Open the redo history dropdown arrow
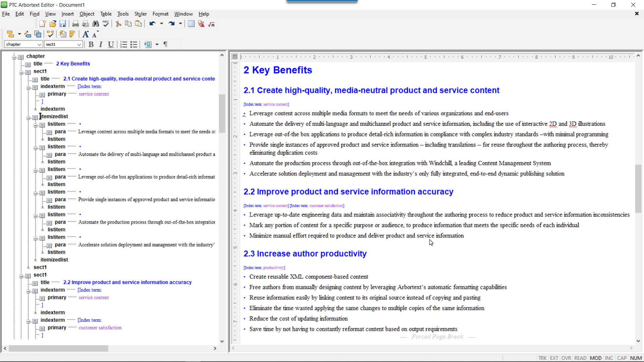644x362 pixels. pyautogui.click(x=180, y=24)
